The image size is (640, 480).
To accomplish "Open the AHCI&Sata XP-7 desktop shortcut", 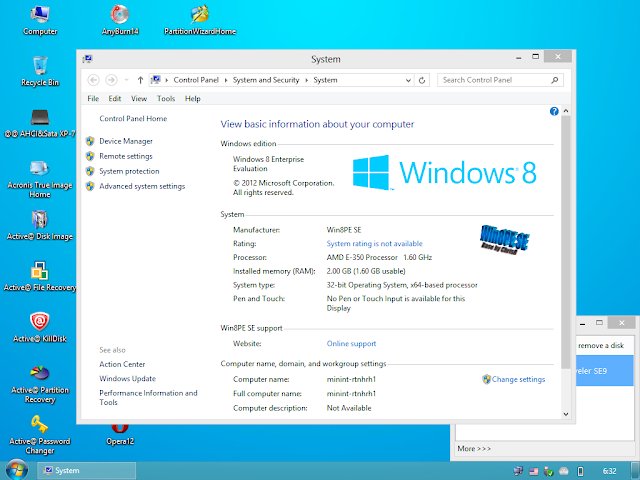I will 40,123.
